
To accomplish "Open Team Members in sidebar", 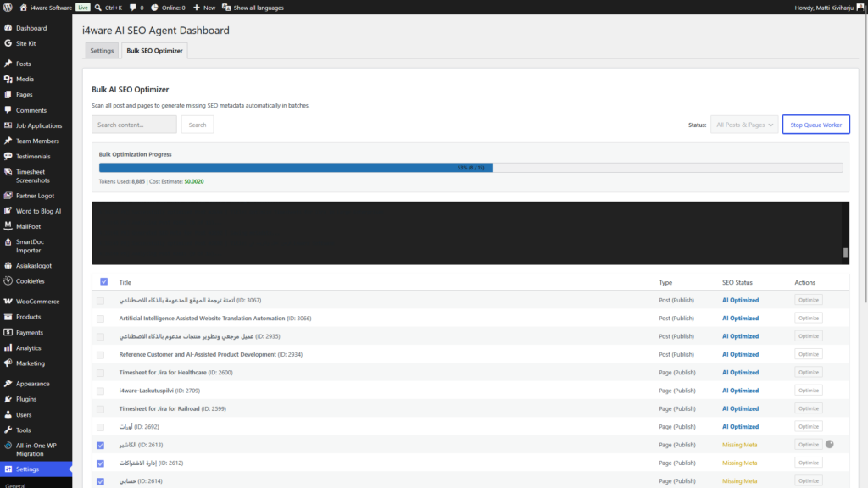I will tap(36, 141).
